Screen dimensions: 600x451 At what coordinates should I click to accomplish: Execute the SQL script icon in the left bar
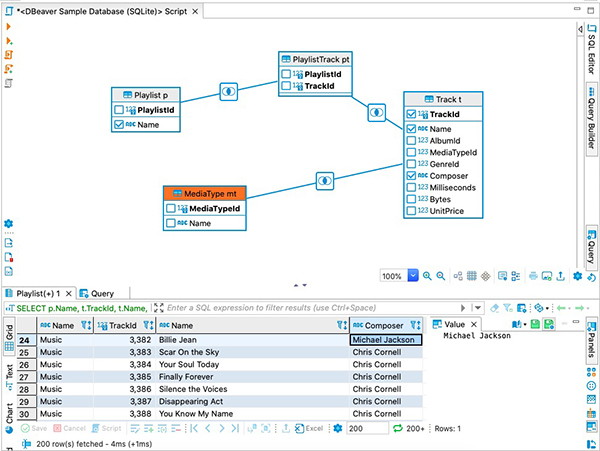coord(9,55)
